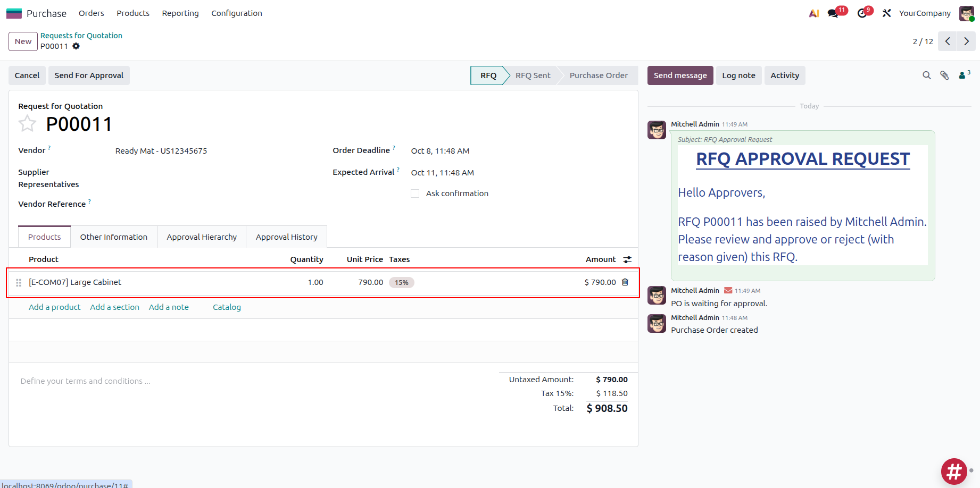Open the gear actions menu beside P00011

coord(76,46)
